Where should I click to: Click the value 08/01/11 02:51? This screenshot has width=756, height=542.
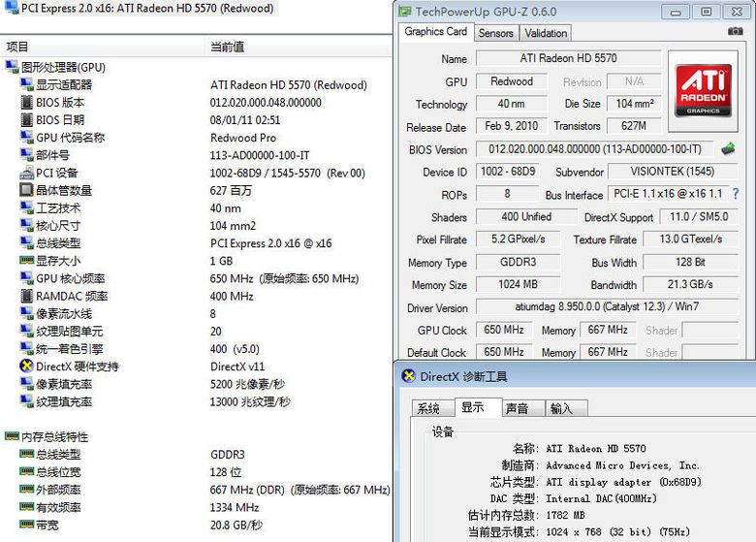coord(245,120)
